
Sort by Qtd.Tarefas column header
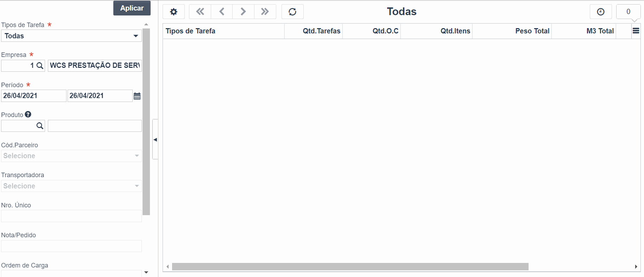click(x=321, y=31)
